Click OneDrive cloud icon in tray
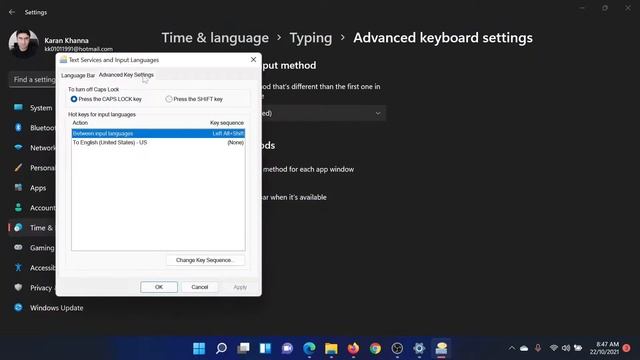 [524, 348]
